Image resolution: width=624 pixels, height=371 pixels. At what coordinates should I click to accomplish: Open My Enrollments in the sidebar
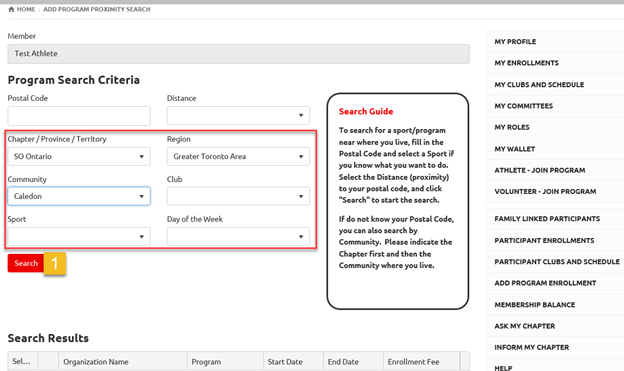click(526, 63)
